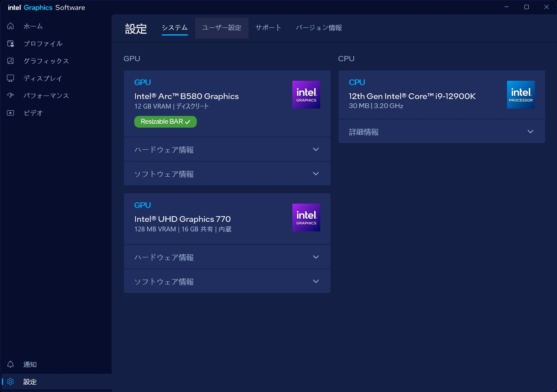Open the ユーザー設定 tab
The height and width of the screenshot is (392, 557).
(x=222, y=28)
